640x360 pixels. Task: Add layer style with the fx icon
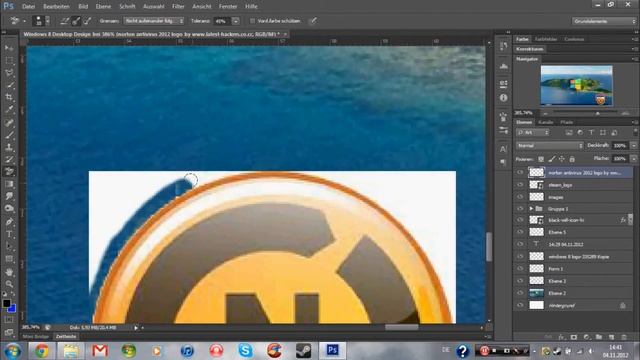(561, 337)
